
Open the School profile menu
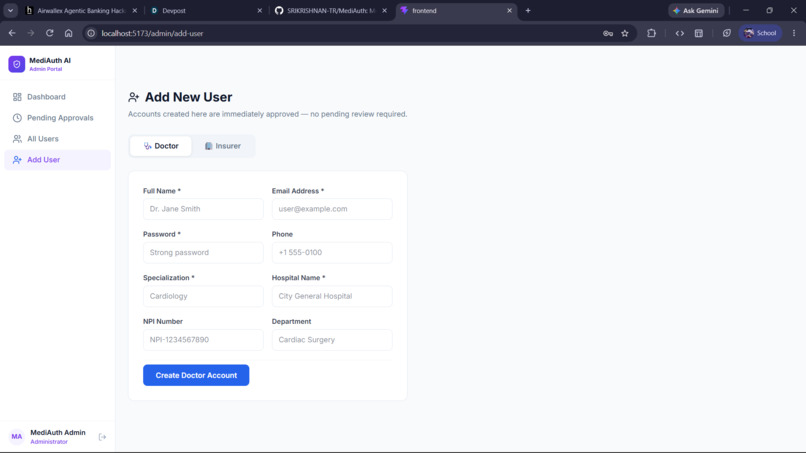[x=760, y=33]
